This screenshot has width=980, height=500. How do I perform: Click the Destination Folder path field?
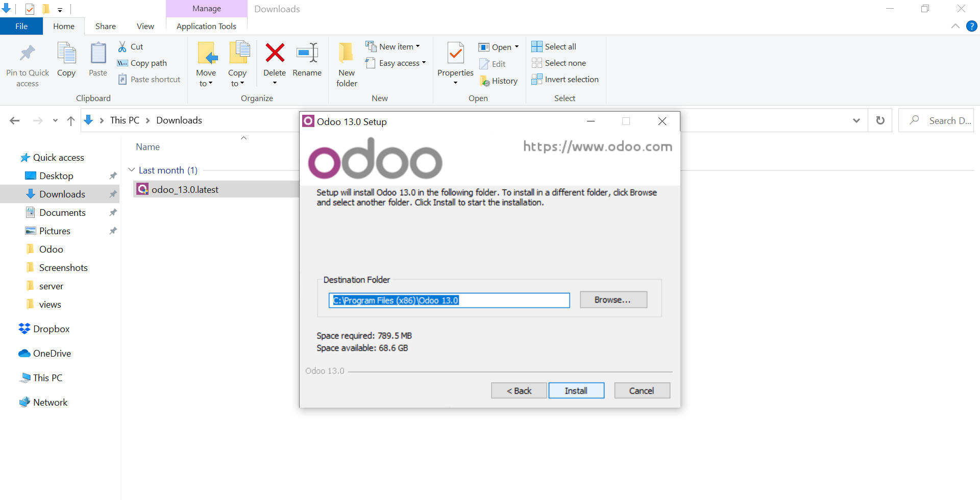(449, 300)
